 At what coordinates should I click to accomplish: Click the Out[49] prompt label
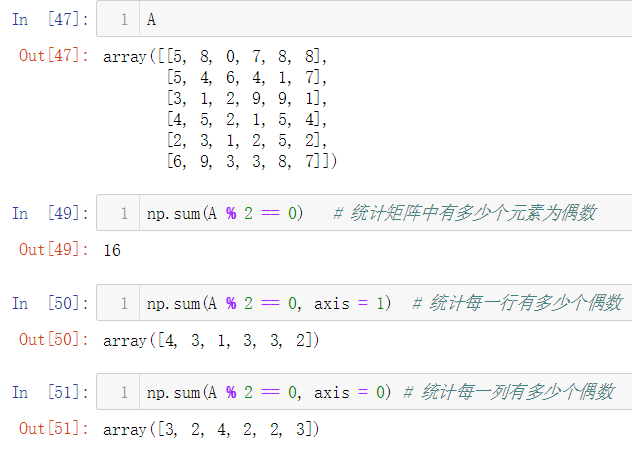point(54,249)
